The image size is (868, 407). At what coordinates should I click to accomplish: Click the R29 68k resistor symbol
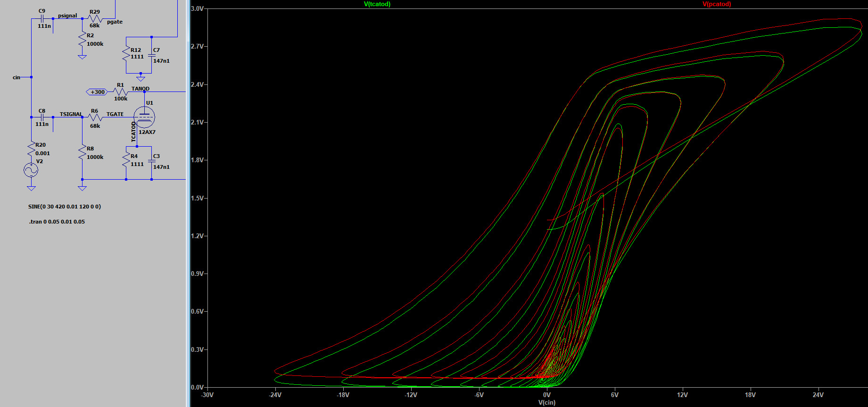95,19
